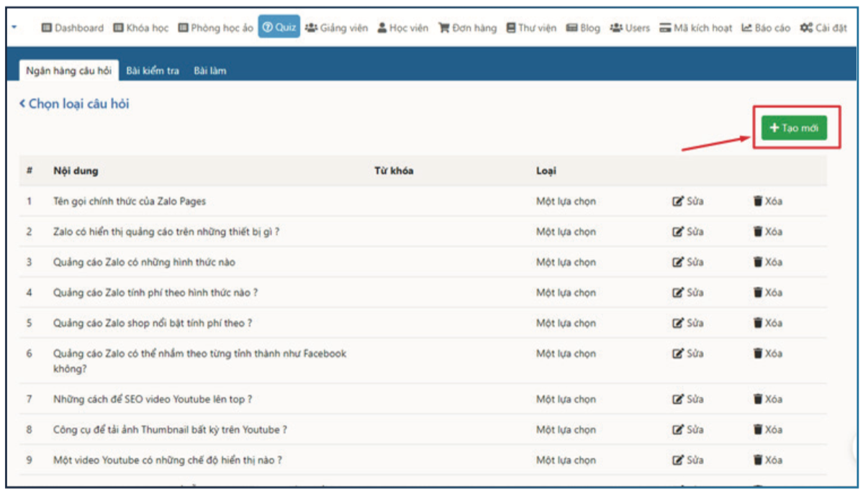Edit question Quảng cáo Zalo có những hình thức nào

tap(687, 262)
